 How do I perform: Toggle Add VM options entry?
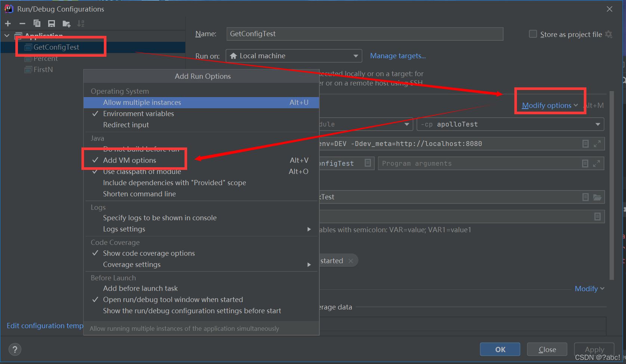click(202, 160)
